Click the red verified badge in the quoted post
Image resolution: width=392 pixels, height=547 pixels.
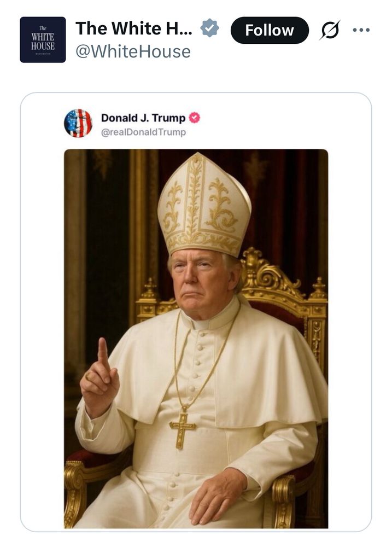point(194,118)
